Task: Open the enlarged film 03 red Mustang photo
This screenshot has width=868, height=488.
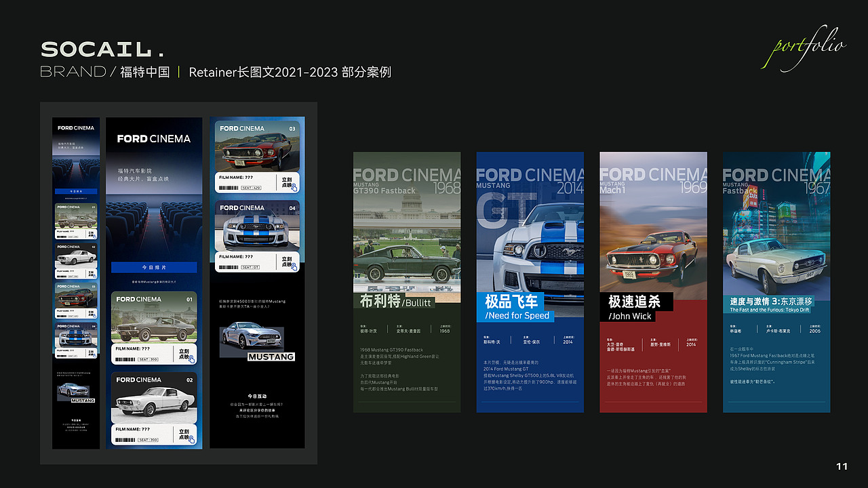Action: (257, 146)
